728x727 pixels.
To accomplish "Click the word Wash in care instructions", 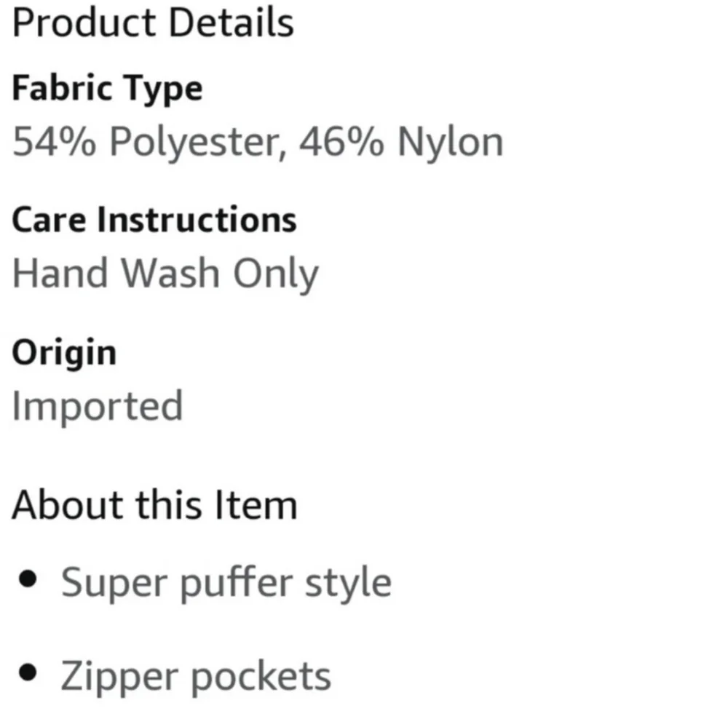I will (170, 273).
